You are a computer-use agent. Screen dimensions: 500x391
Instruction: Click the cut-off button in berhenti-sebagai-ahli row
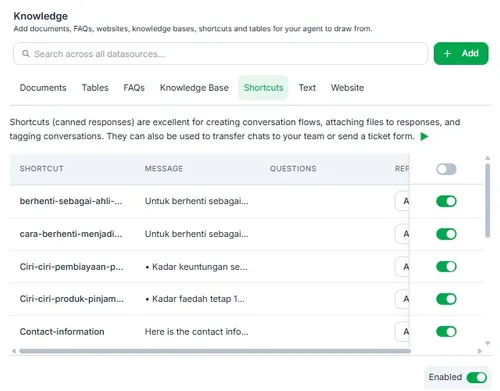[402, 201]
